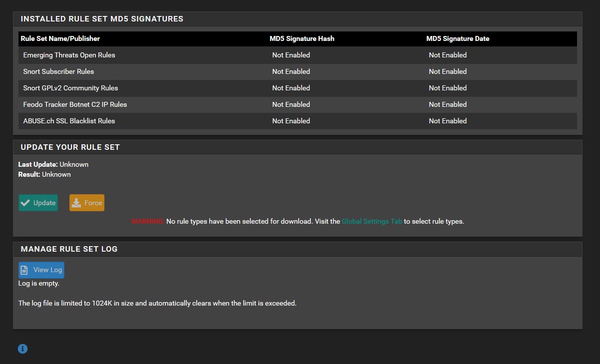
Task: Click the red WARNING text in update section
Action: [147, 221]
